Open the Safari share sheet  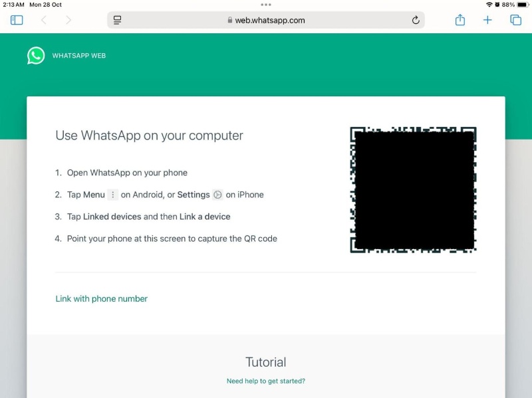coord(460,21)
